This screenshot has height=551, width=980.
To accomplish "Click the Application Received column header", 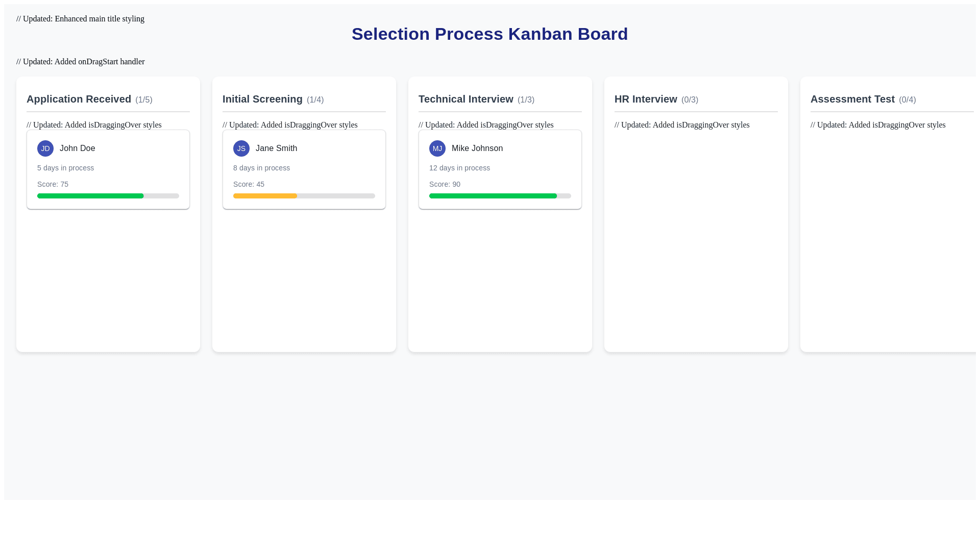I will point(79,99).
